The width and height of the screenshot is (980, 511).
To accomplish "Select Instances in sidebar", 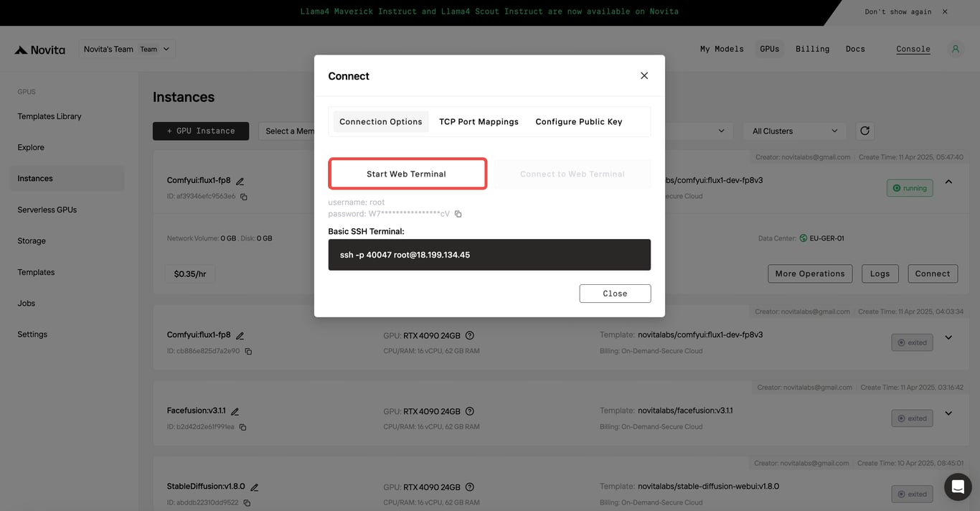I will (67, 179).
